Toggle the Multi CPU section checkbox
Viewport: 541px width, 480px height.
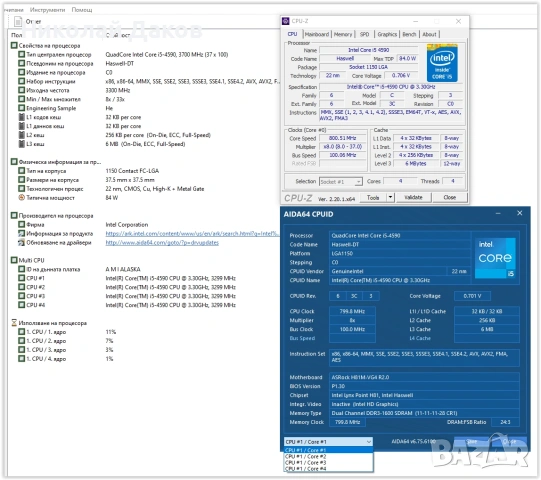pyautogui.click(x=14, y=260)
